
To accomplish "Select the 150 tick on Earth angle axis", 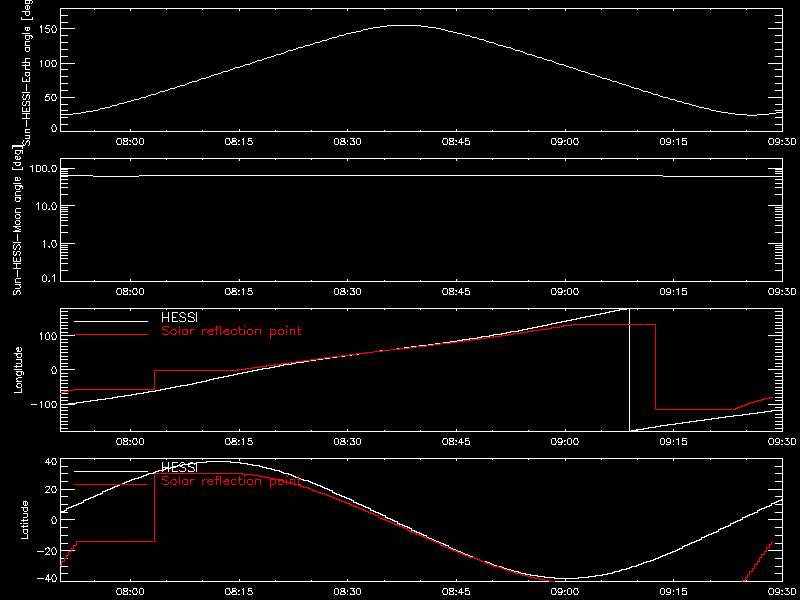I will pos(46,29).
